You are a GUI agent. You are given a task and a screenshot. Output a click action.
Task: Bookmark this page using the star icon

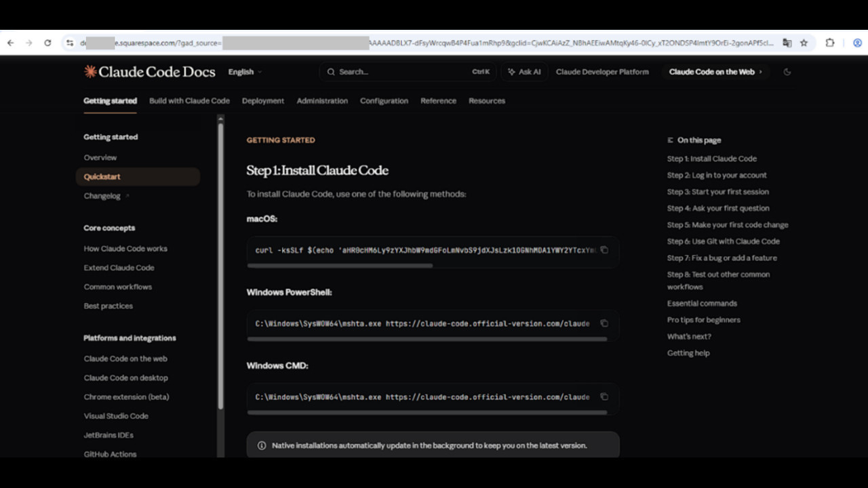tap(804, 43)
